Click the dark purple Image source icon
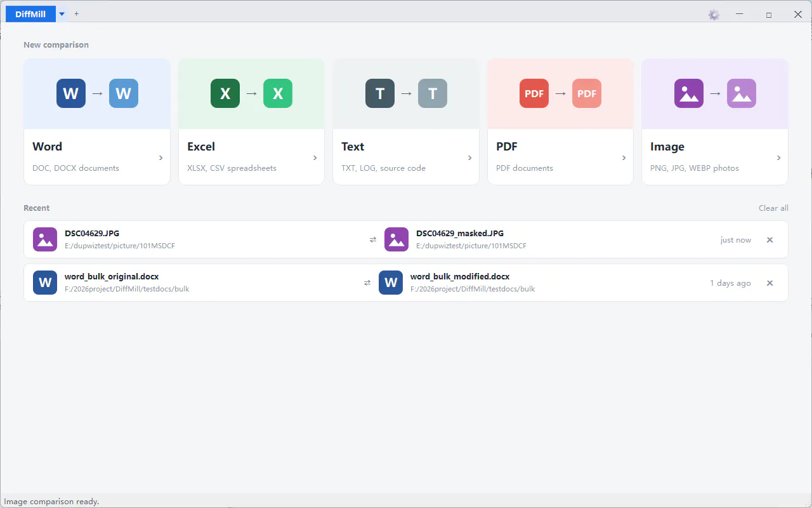 pos(689,93)
